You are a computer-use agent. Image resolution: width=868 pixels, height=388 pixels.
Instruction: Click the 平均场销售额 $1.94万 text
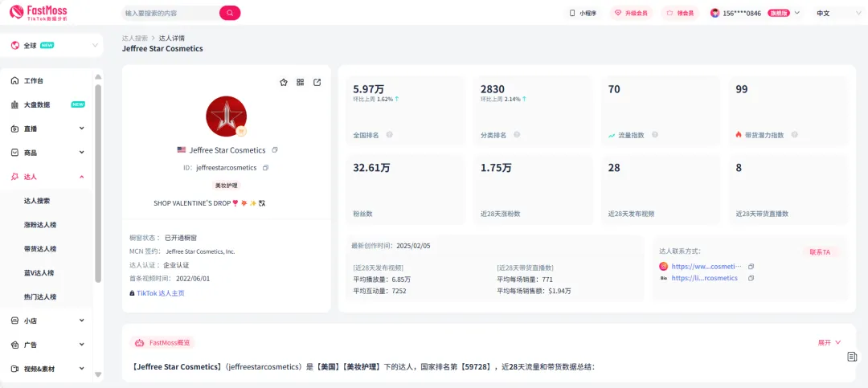(534, 291)
